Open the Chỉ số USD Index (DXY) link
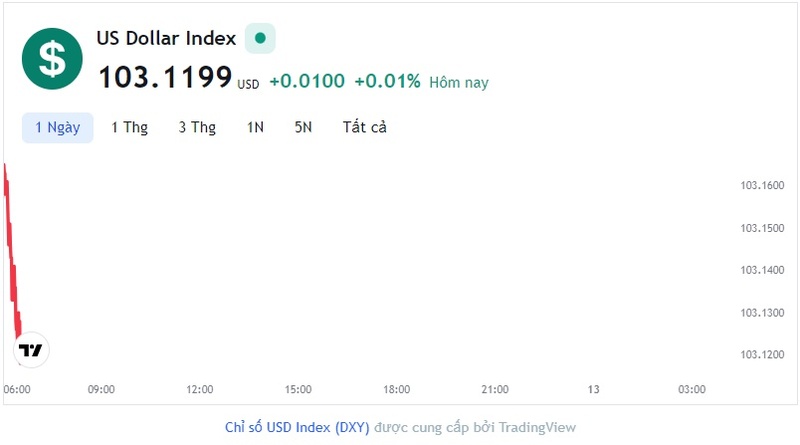 [x=297, y=427]
